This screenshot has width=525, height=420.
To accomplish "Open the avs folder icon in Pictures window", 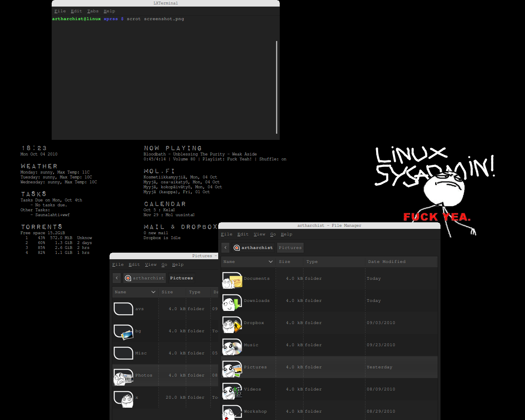I will pyautogui.click(x=123, y=309).
